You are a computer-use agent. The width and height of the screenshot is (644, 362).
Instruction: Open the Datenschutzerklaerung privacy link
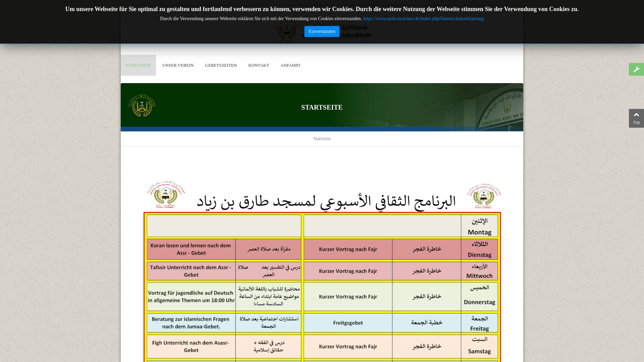coord(423,19)
